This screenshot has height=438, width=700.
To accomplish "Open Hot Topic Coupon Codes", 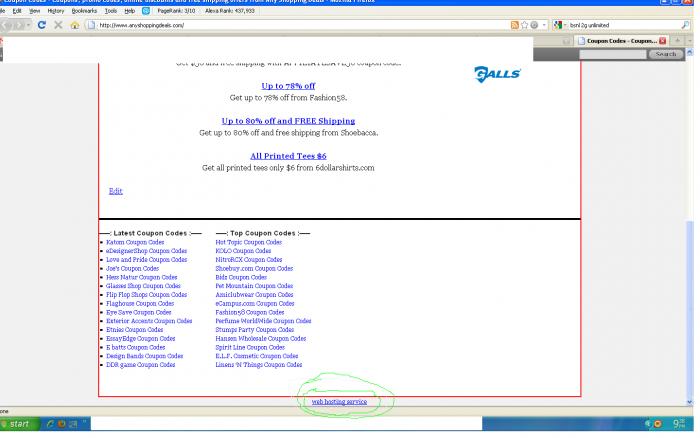I will tap(249, 242).
